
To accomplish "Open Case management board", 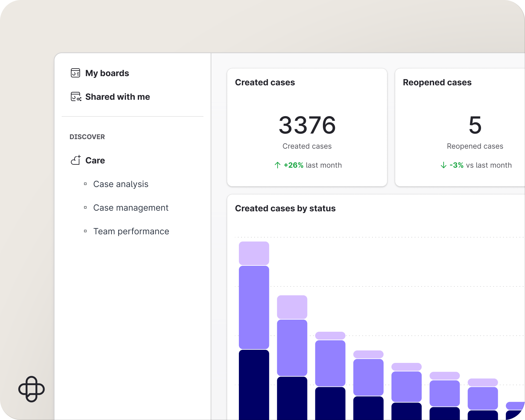I will [x=131, y=208].
